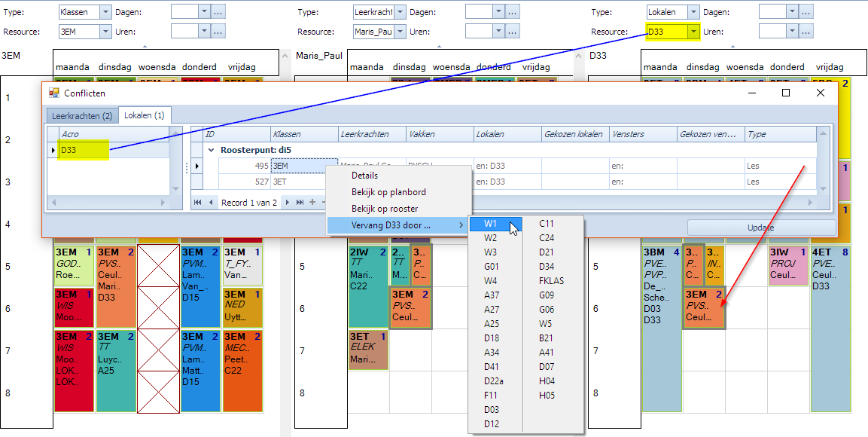Select 3IW PROJ lesson in D33 schedule
Screen dimensions: 868x437
pos(788,264)
